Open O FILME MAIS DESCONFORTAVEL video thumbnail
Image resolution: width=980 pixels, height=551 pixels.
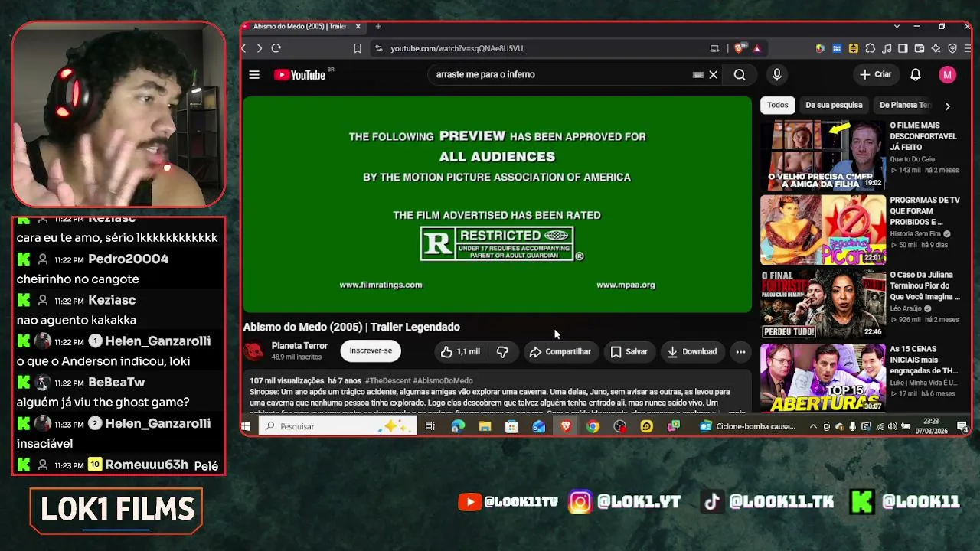click(823, 155)
